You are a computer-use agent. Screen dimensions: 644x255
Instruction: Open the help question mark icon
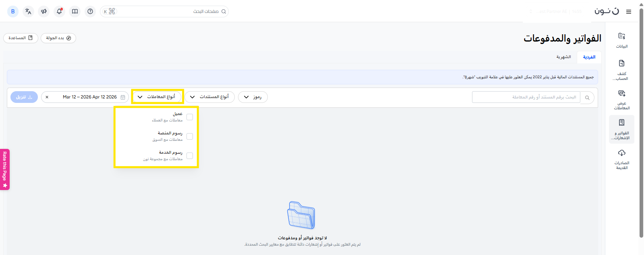[x=90, y=11]
